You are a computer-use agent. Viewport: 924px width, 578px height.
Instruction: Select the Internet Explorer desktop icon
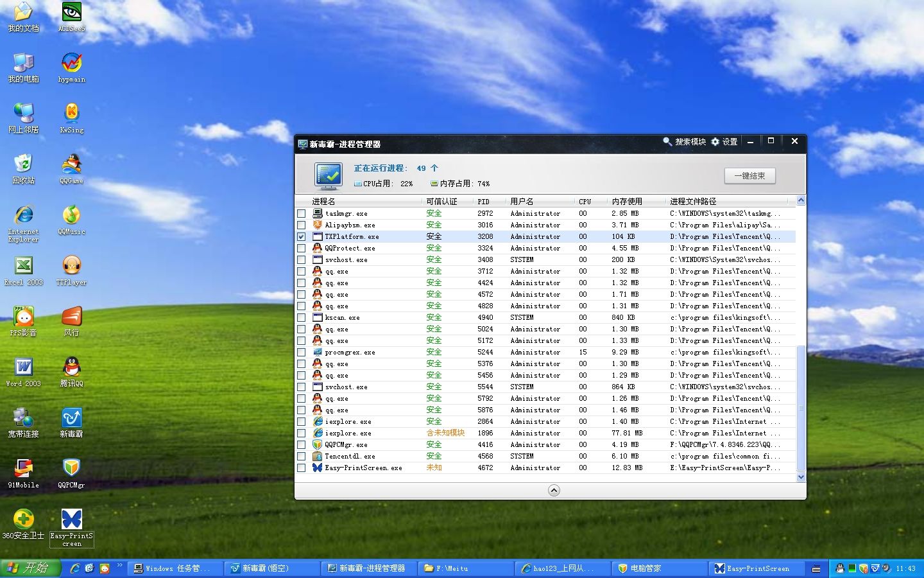click(23, 223)
